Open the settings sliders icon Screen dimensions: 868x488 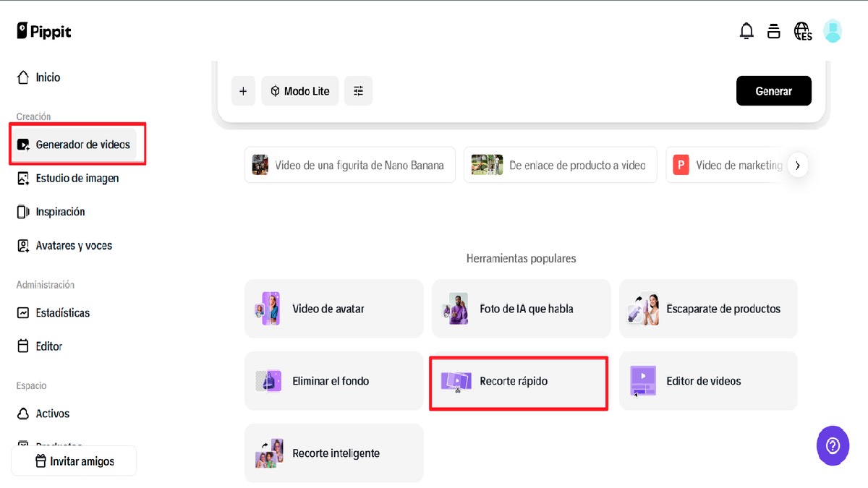click(x=358, y=91)
